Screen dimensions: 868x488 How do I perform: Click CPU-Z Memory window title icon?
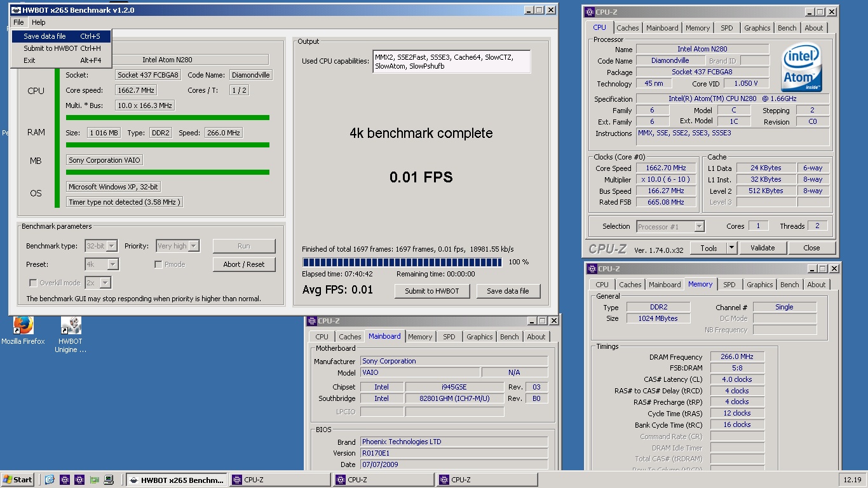tap(592, 269)
